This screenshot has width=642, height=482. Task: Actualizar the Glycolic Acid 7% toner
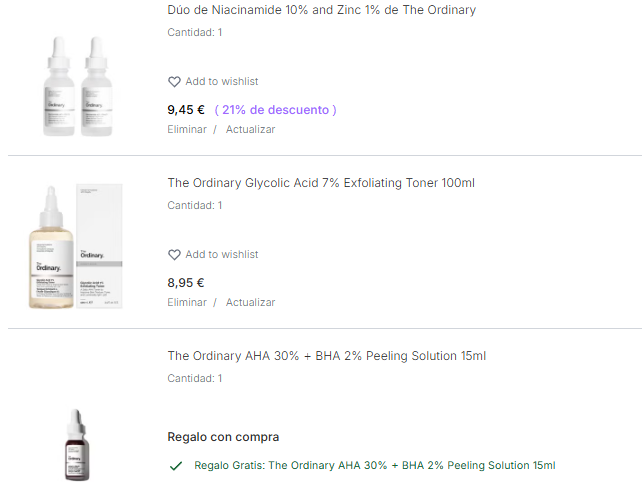251,302
